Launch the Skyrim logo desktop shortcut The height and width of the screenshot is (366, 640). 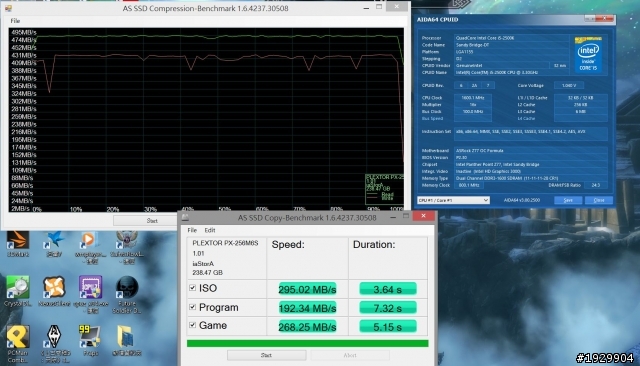coord(54,344)
